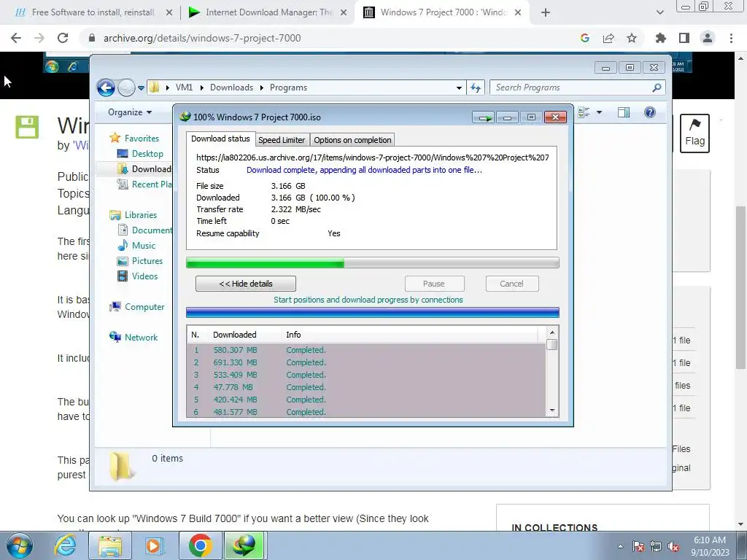
Task: Open the Explorer recent locations dropdown arrow
Action: point(141,88)
